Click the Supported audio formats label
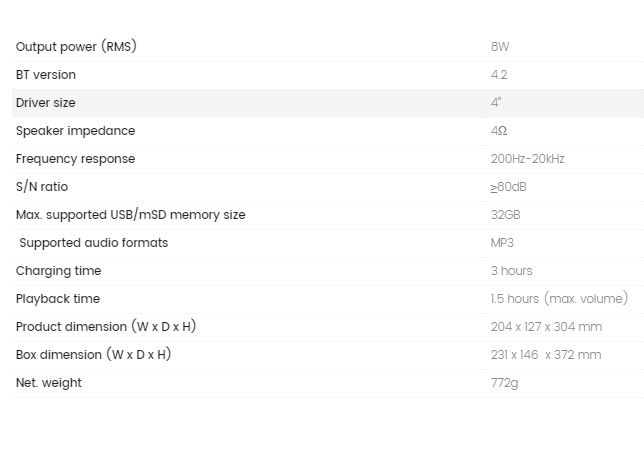Image resolution: width=644 pixels, height=460 pixels. click(94, 243)
